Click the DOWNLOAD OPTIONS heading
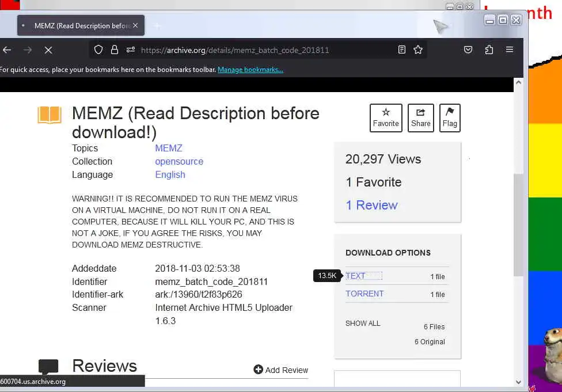The height and width of the screenshot is (392, 562). pyautogui.click(x=388, y=253)
